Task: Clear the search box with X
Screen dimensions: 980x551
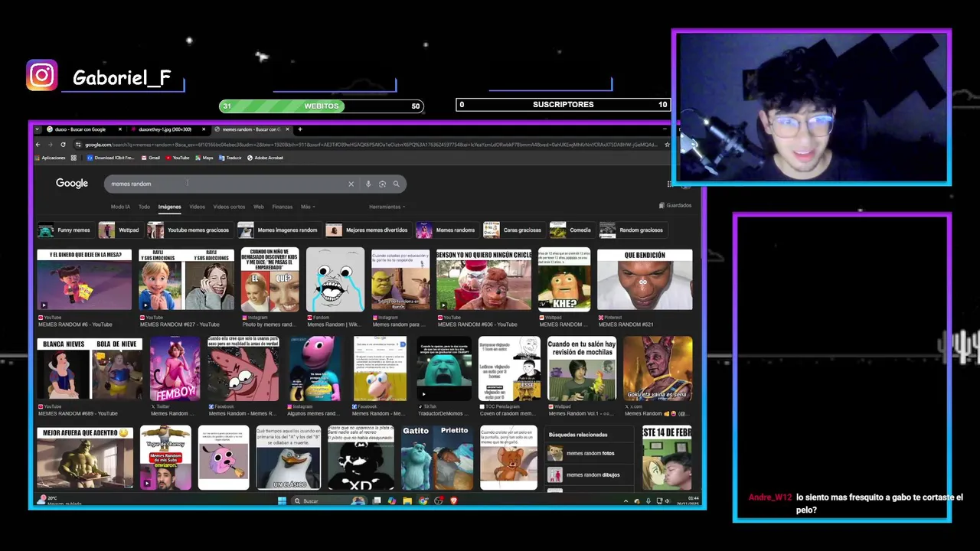Action: tap(351, 184)
